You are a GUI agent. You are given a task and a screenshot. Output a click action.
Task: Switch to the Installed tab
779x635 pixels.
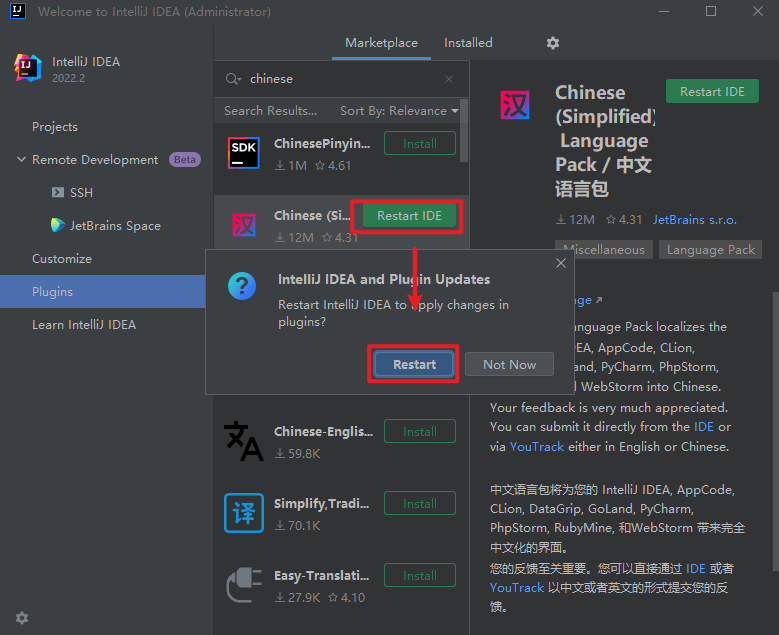(x=468, y=43)
